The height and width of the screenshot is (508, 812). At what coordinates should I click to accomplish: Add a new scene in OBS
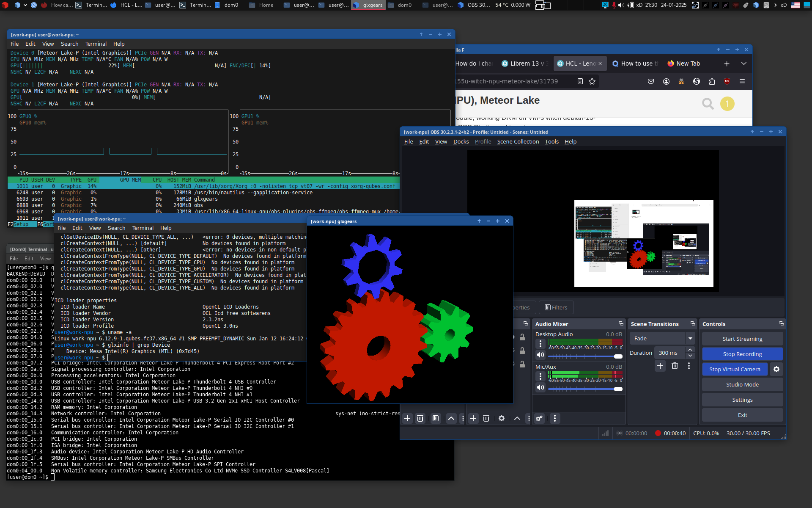pos(407,418)
